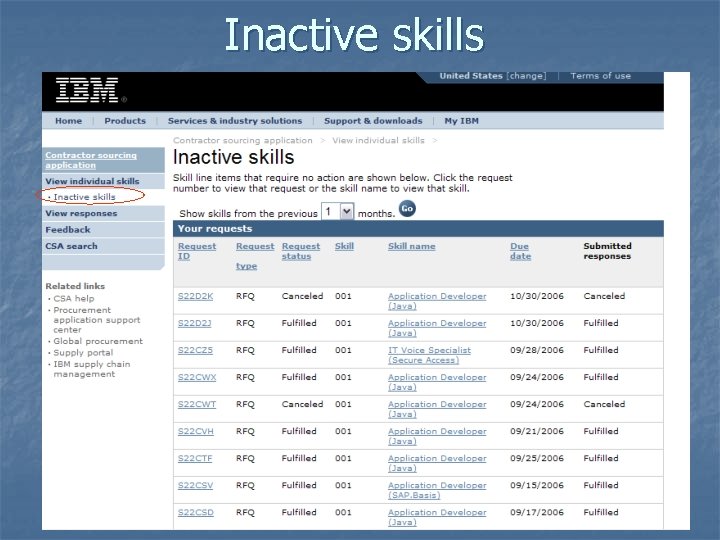Click Canceled request status for S22CWT
The image size is (720, 540).
click(x=302, y=405)
